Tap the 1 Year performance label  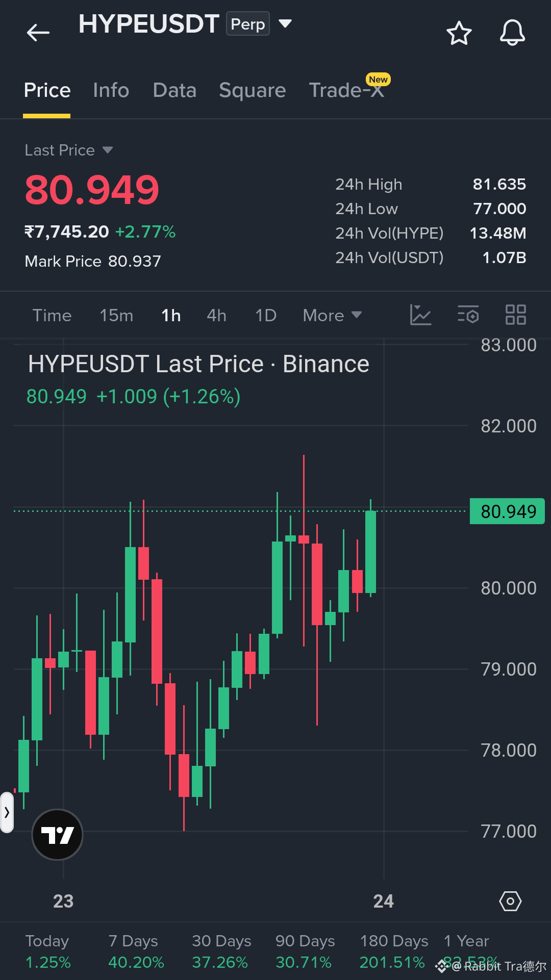pos(466,941)
